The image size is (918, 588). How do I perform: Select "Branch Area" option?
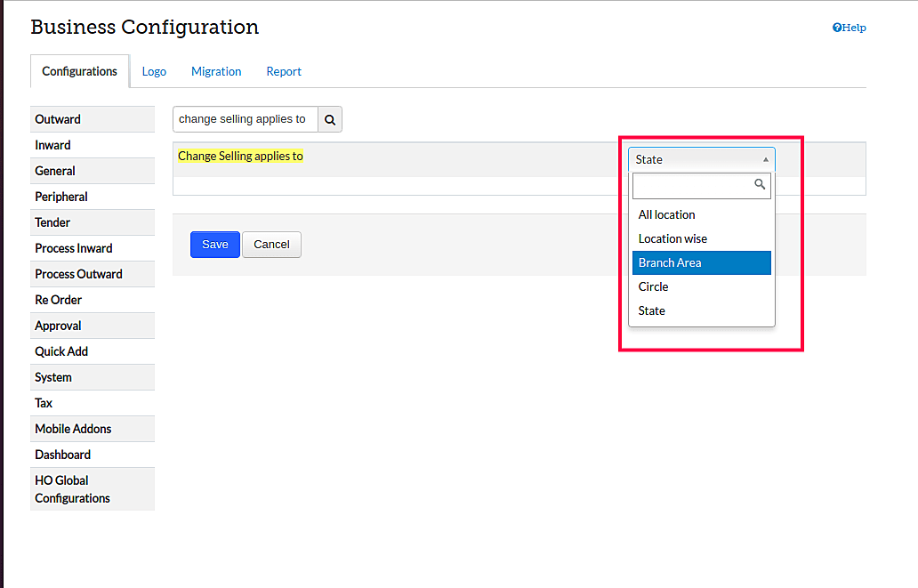point(670,262)
